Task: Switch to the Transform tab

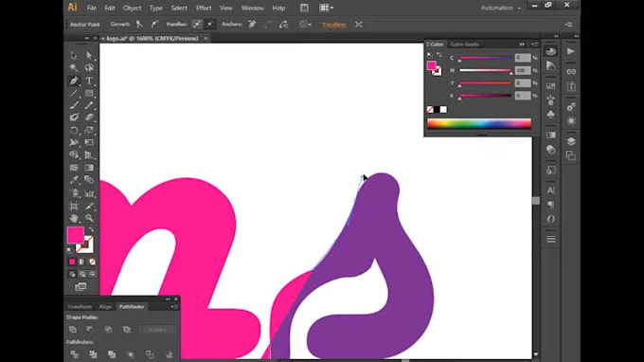Action: (80, 306)
